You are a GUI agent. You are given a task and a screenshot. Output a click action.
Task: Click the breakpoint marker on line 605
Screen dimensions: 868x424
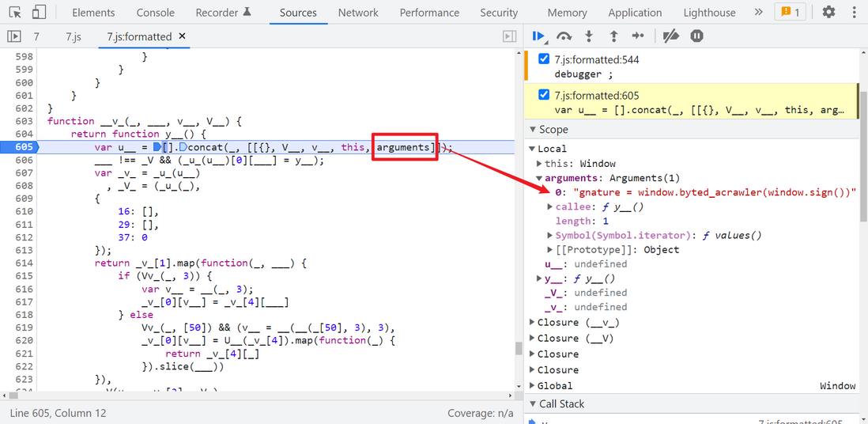20,147
